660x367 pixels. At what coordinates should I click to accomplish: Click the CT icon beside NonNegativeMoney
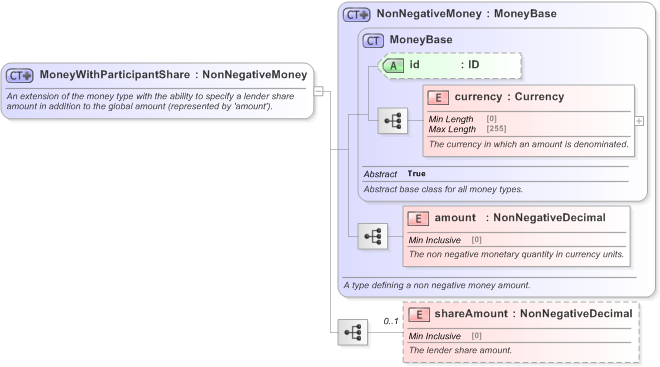(x=357, y=15)
